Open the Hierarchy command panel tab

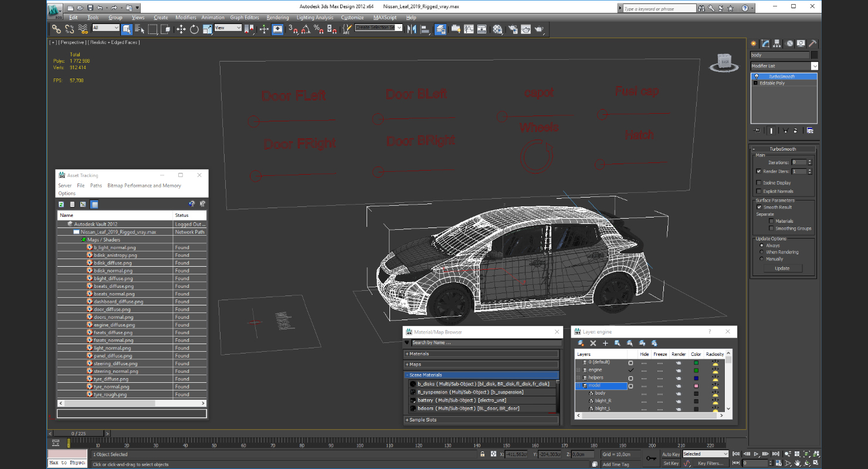click(777, 43)
